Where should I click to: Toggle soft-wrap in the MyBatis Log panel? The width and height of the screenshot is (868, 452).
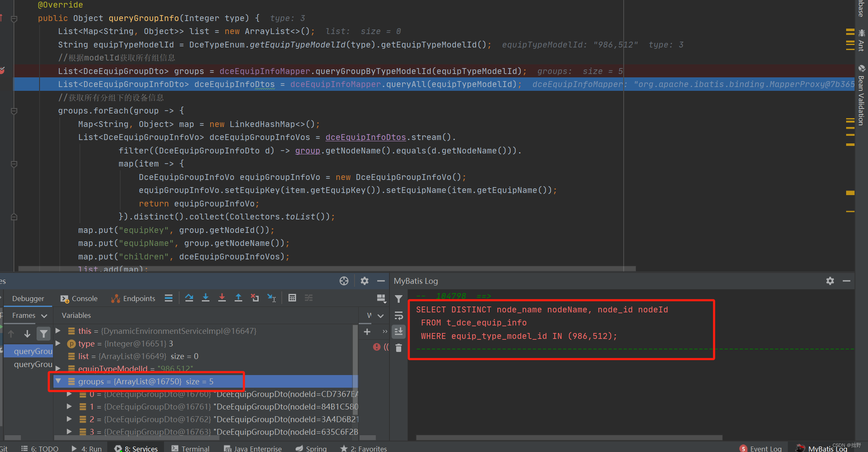point(399,315)
